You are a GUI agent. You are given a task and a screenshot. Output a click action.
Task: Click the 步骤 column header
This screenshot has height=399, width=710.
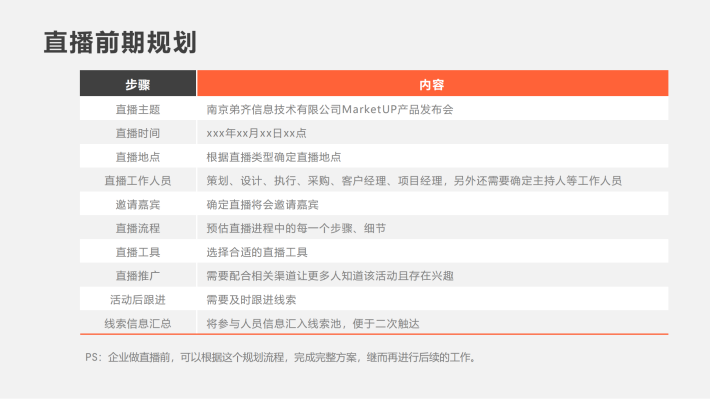[138, 83]
